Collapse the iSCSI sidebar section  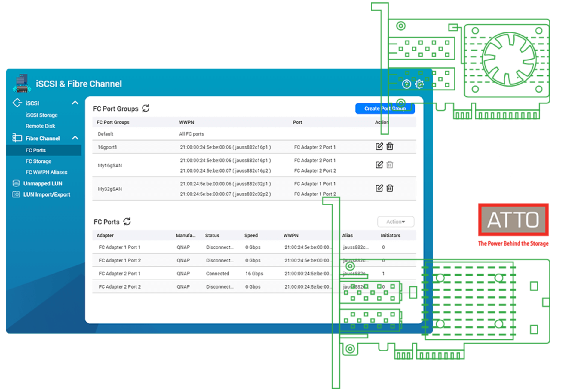click(75, 103)
